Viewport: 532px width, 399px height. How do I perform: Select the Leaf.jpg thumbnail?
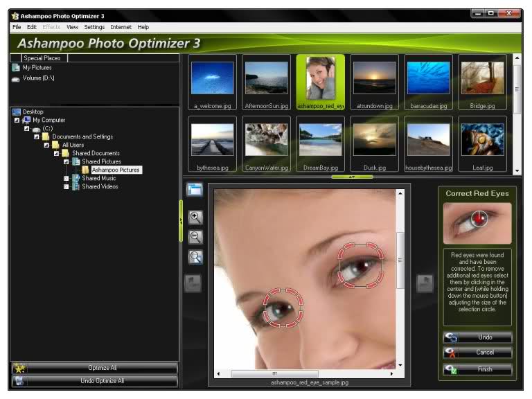pos(482,144)
